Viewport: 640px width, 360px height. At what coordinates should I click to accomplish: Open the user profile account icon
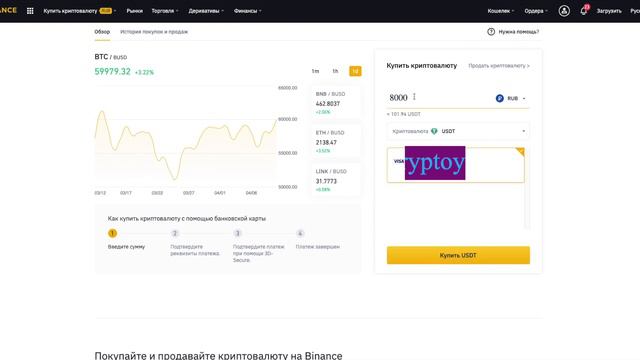coord(564,11)
